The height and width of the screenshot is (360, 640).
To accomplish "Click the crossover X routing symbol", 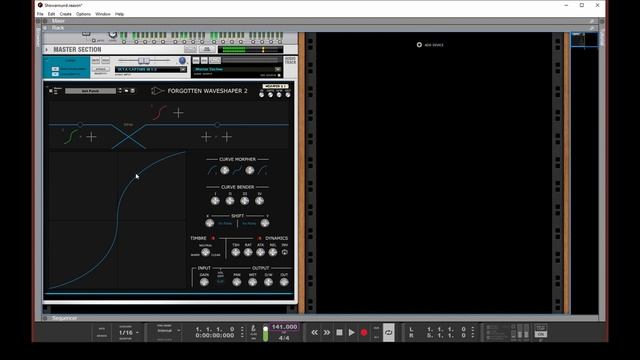I will pos(129,137).
